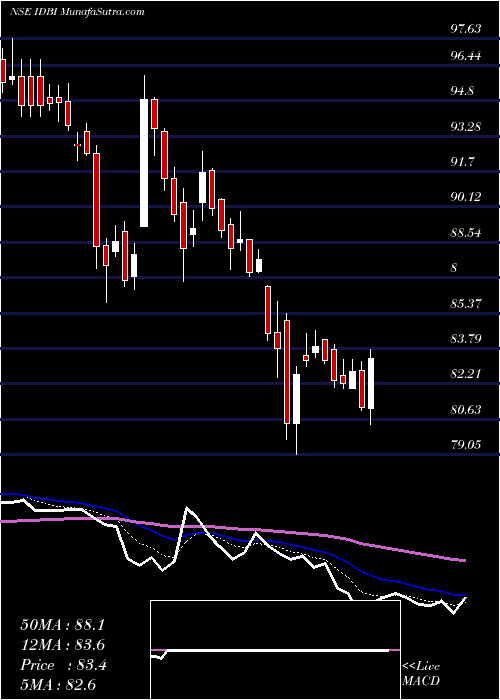Click the 12MA : 83.6 legend entry

pos(62,645)
